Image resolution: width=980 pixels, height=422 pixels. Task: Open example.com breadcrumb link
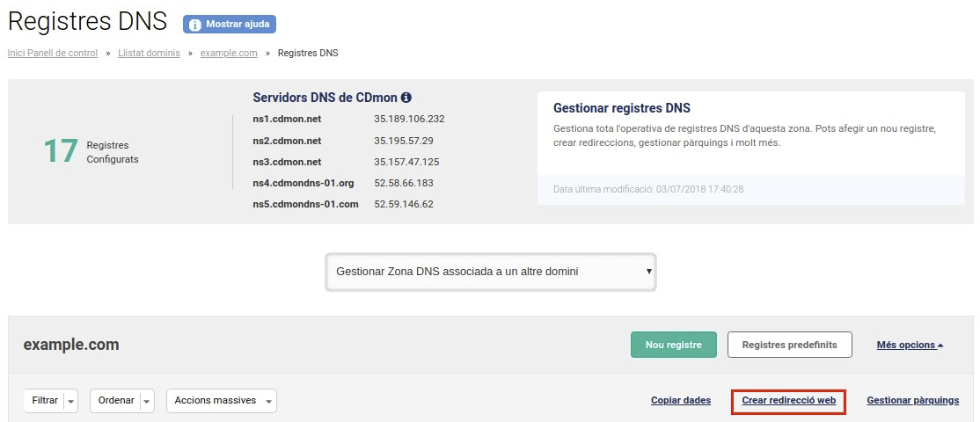click(x=229, y=53)
